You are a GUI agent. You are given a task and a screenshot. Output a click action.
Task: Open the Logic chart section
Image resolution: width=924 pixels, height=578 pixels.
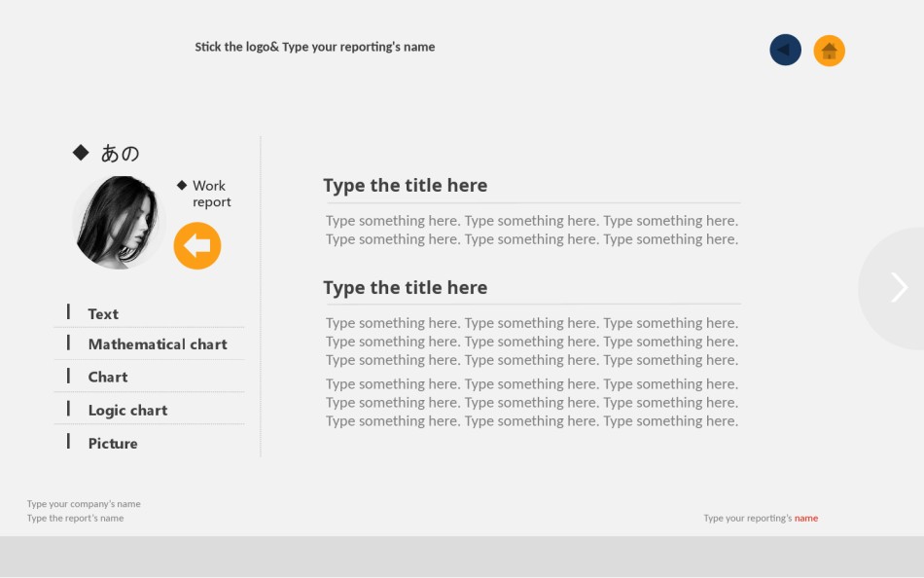click(x=127, y=410)
